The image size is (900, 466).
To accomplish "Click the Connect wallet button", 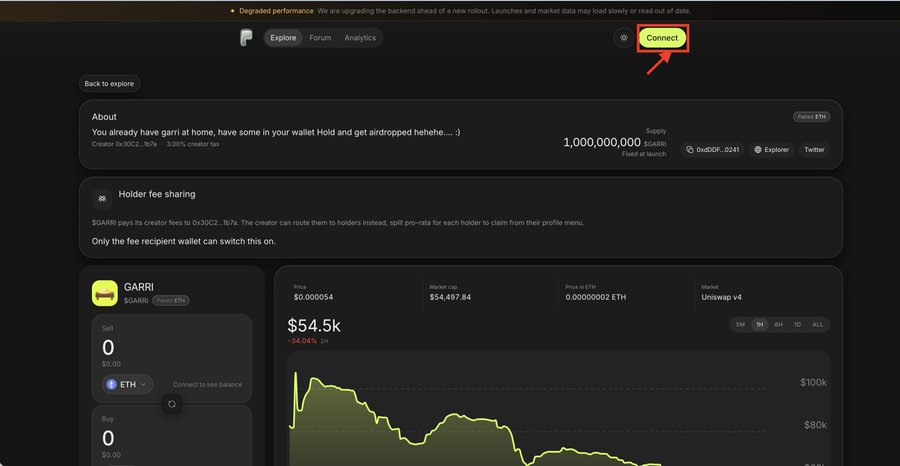I will pos(662,38).
